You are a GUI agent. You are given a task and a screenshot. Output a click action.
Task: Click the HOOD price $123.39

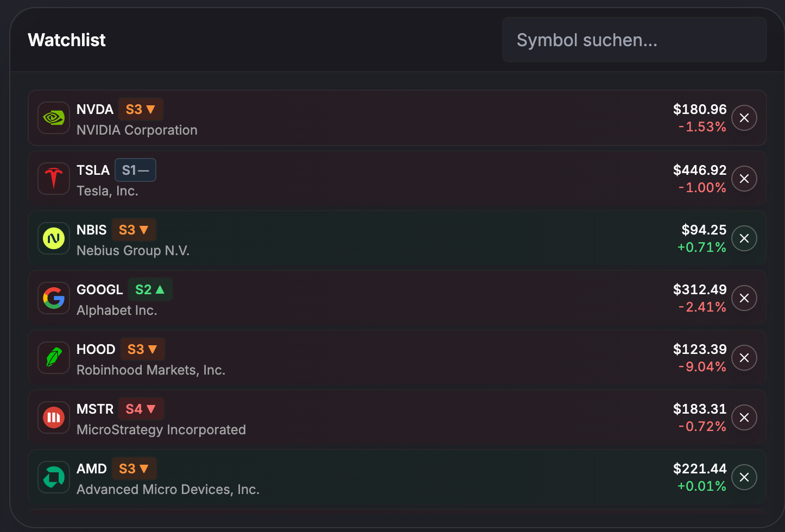pos(699,349)
